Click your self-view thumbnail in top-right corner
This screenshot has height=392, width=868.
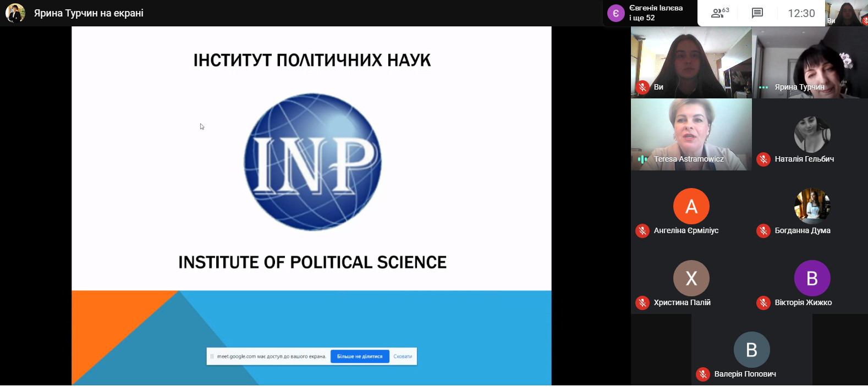(845, 13)
